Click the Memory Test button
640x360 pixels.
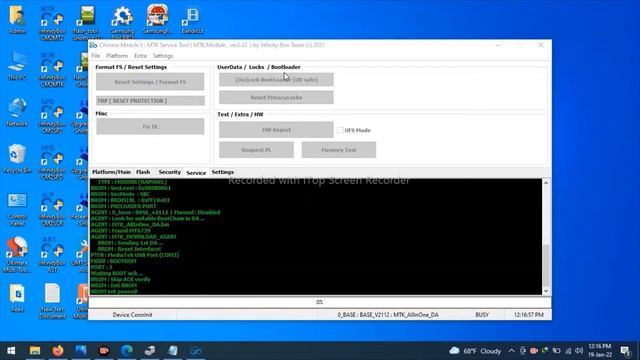[x=339, y=150]
